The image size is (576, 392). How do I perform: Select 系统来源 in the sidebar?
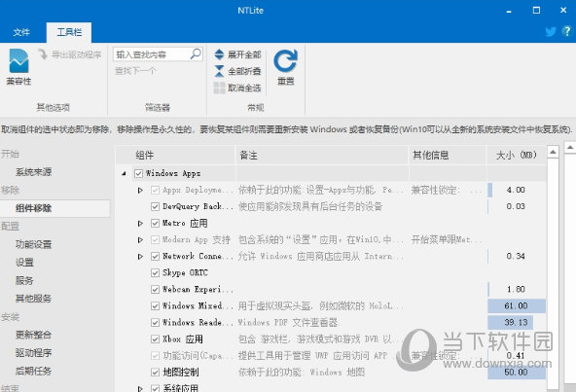(x=33, y=172)
